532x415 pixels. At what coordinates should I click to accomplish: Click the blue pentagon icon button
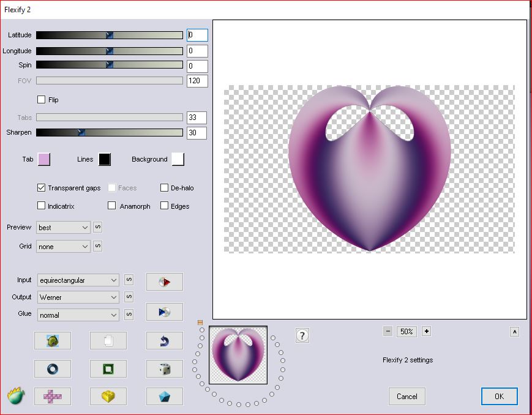(165, 397)
